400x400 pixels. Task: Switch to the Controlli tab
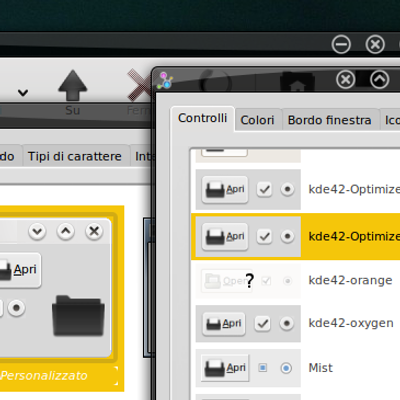[x=202, y=118]
